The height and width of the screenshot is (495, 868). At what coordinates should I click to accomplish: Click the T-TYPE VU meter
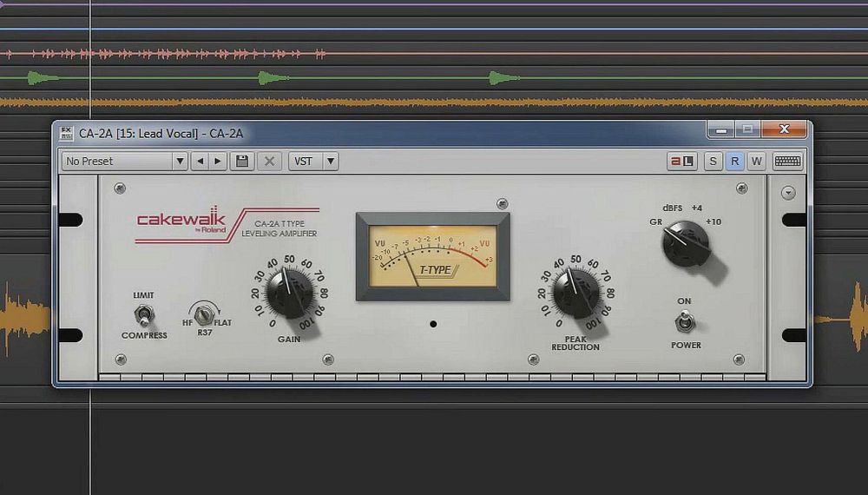click(x=433, y=257)
